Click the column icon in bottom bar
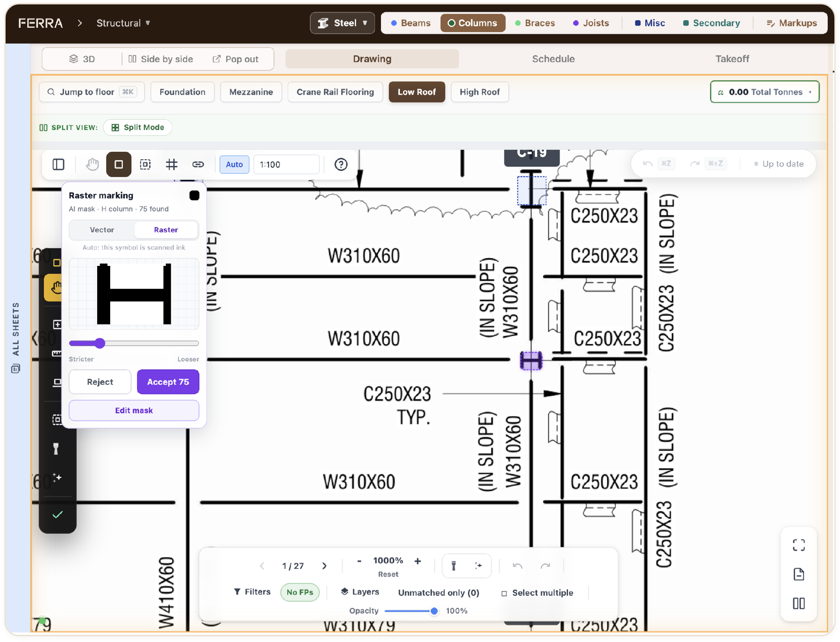 [454, 566]
